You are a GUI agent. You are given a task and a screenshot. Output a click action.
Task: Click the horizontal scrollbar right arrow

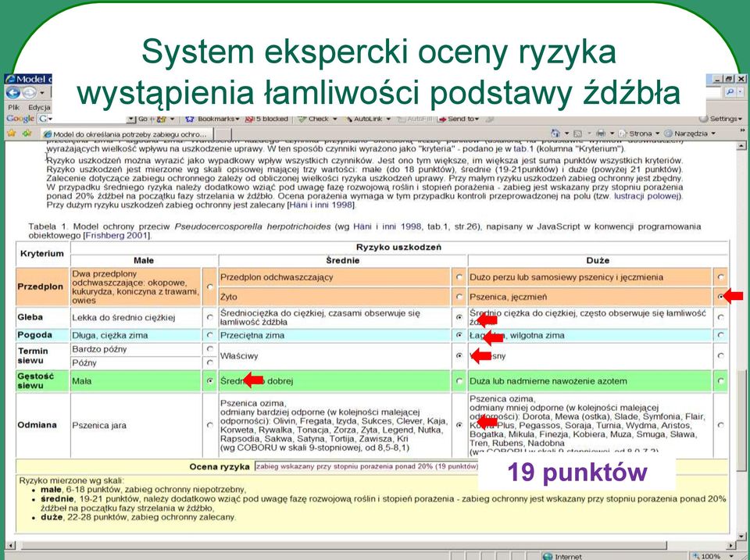point(732,545)
